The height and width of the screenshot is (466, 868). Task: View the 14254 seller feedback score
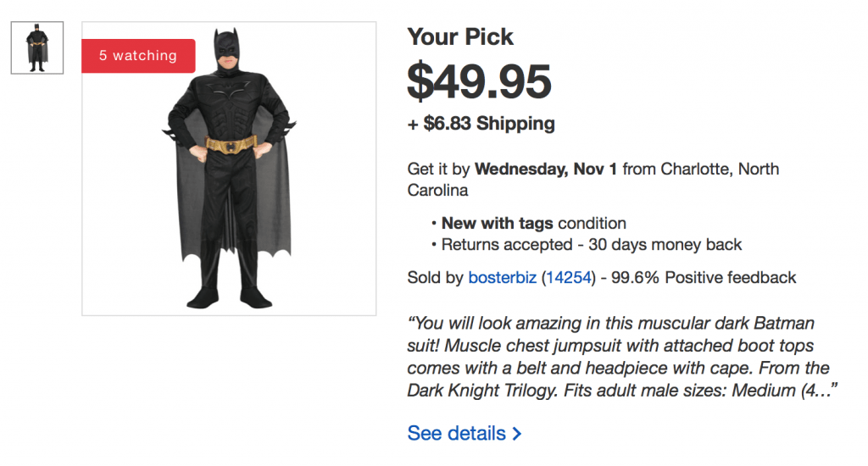point(566,277)
